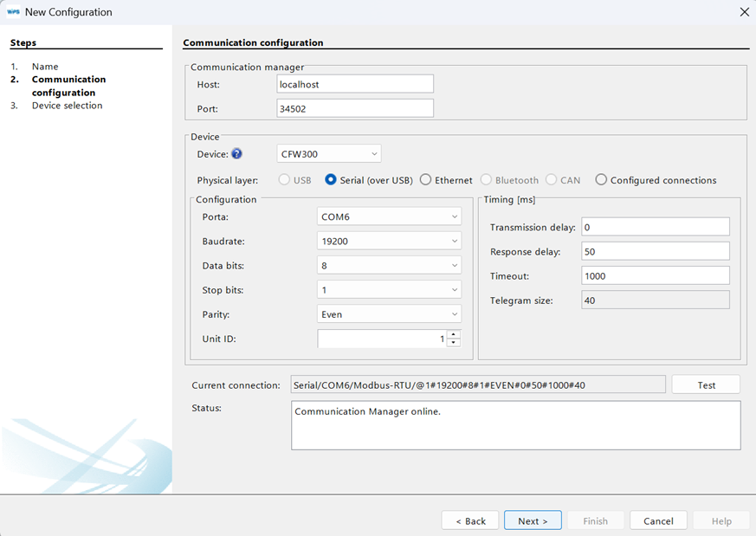Click the Back button

click(x=470, y=520)
